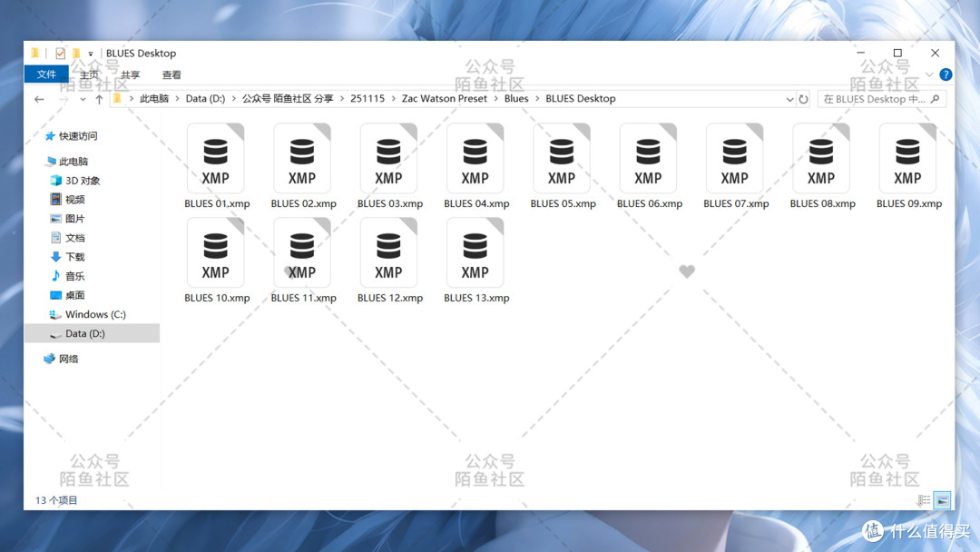Image resolution: width=980 pixels, height=552 pixels.
Task: Open the address bar history dropdown
Action: tap(789, 99)
